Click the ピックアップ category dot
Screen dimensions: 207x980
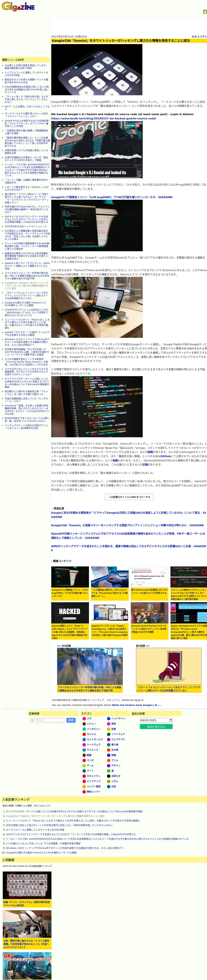(x=84, y=781)
